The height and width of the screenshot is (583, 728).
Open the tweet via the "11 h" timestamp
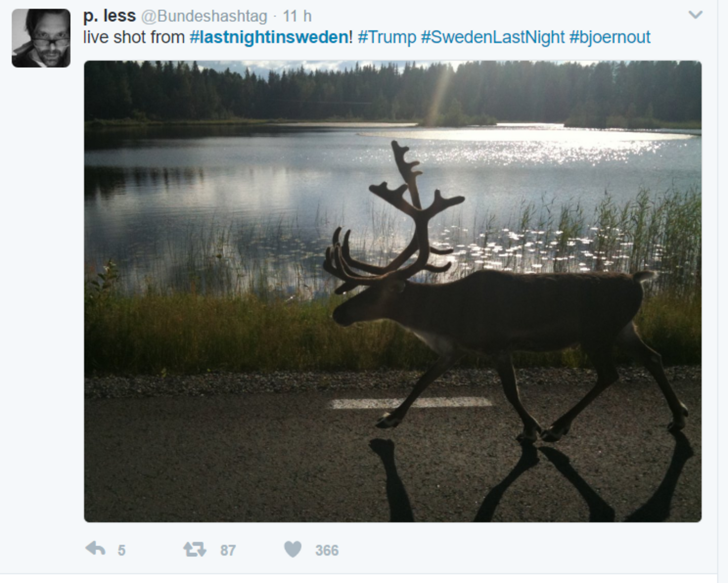click(x=297, y=16)
